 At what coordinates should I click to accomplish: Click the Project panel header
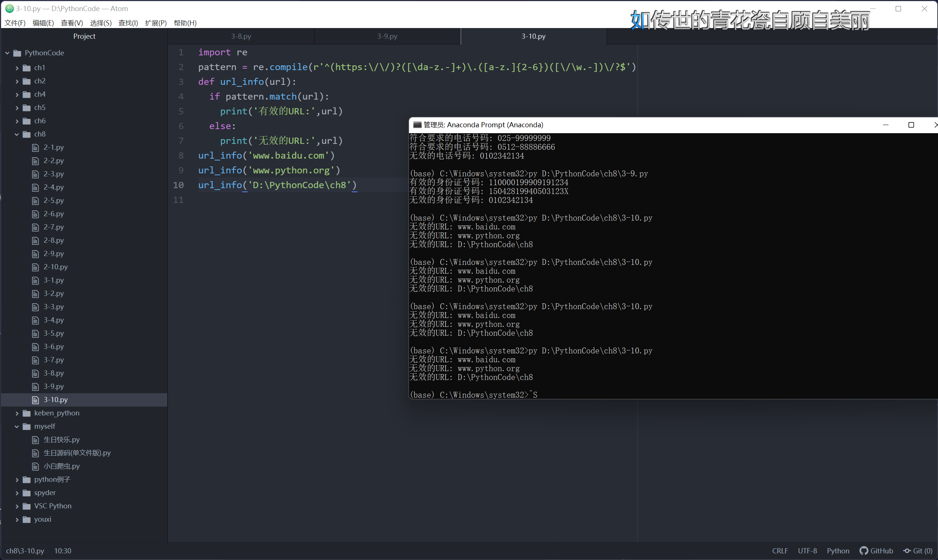[x=84, y=36]
